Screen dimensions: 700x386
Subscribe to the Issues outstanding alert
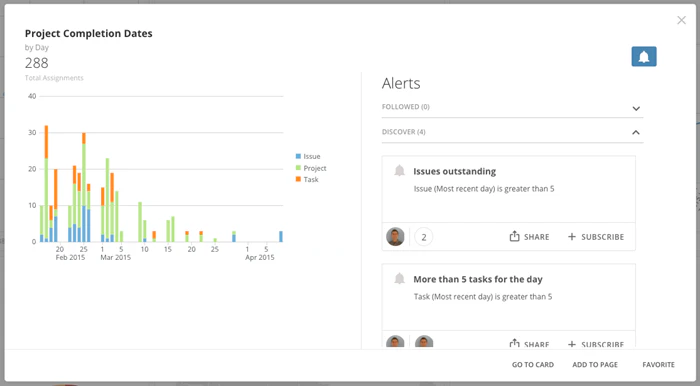pos(596,237)
